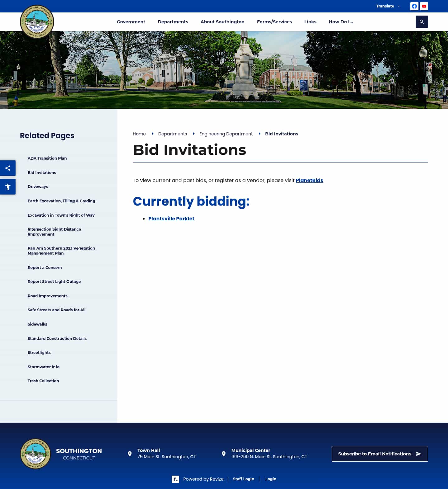Click the Town Hall address text

click(167, 457)
